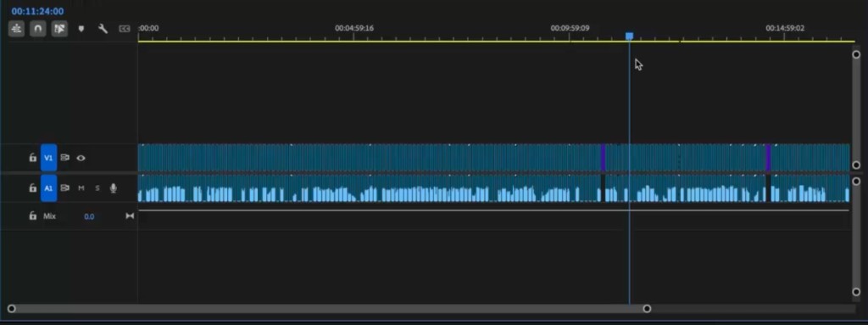Click the Mix volume value 0.0

89,216
